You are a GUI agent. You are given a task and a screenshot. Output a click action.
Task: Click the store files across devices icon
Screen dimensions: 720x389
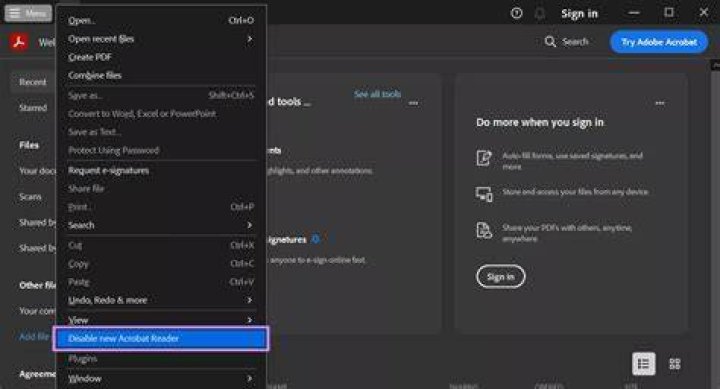click(x=484, y=194)
